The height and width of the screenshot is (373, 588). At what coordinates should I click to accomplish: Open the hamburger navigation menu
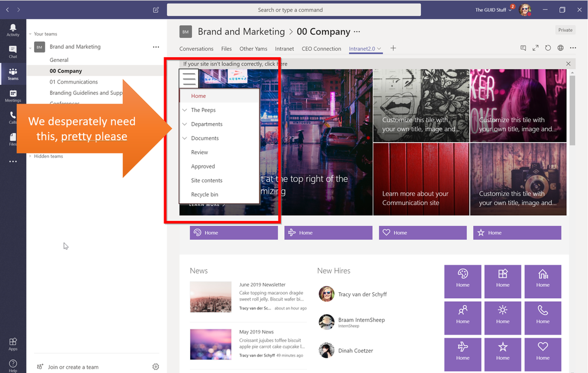click(x=189, y=78)
